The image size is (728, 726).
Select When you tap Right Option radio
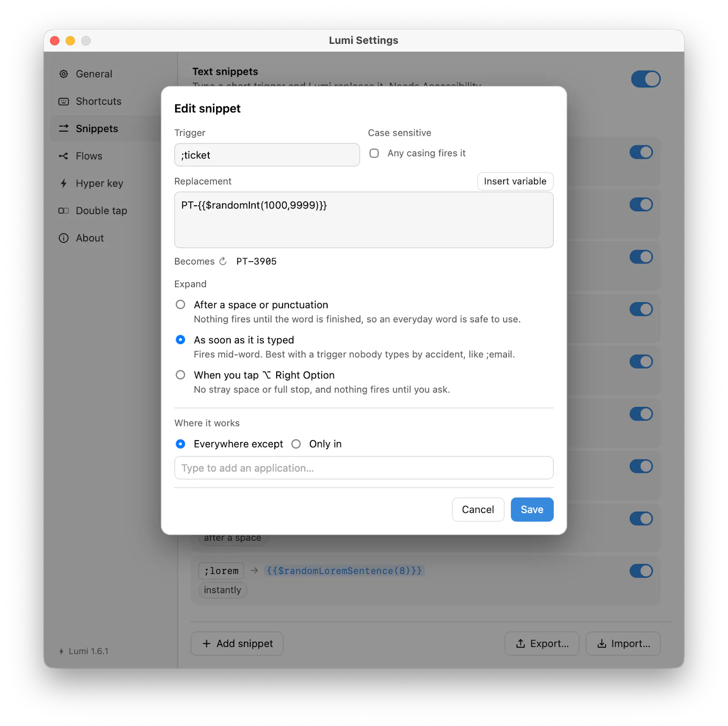tap(181, 375)
